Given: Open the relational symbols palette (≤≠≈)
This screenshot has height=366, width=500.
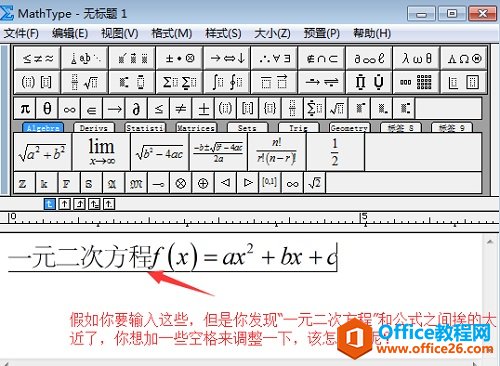Looking at the screenshot, I should pyautogui.click(x=37, y=59).
